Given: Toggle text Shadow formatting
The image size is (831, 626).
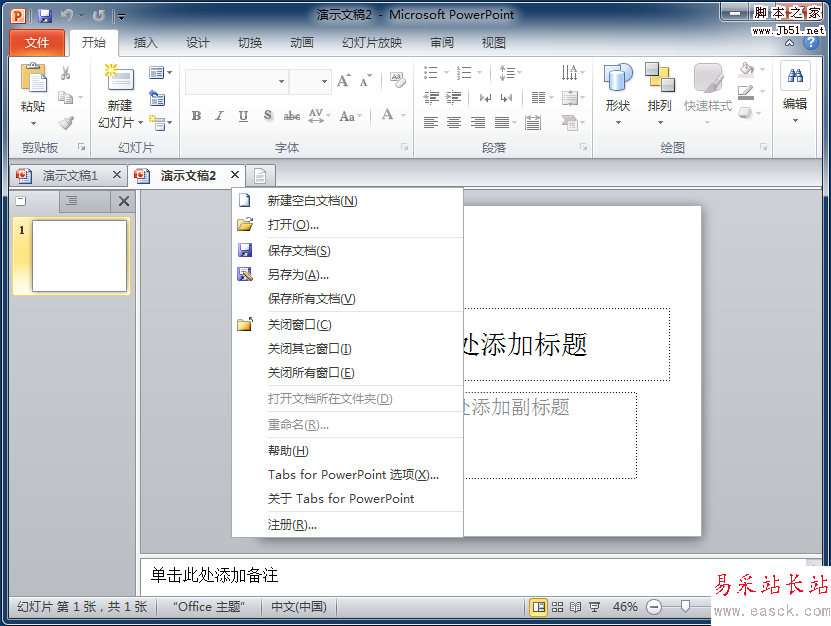Looking at the screenshot, I should (x=268, y=116).
